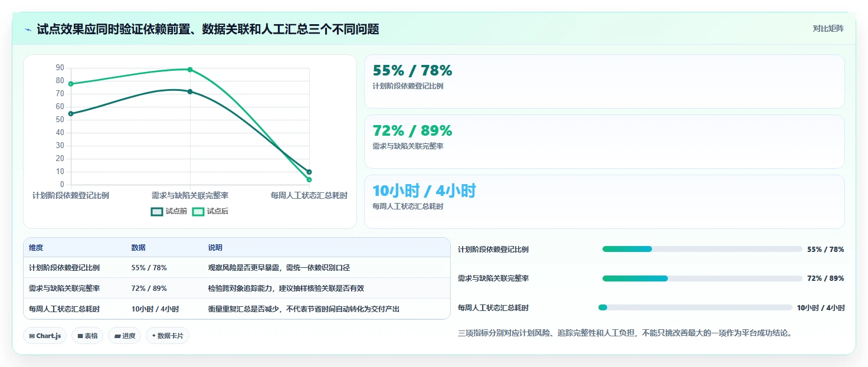
Task: Click the 10小时 / 4小时 data card
Action: (x=604, y=202)
